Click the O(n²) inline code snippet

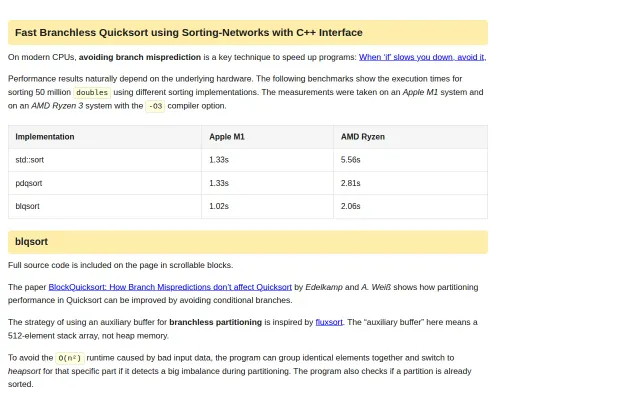(x=69, y=358)
